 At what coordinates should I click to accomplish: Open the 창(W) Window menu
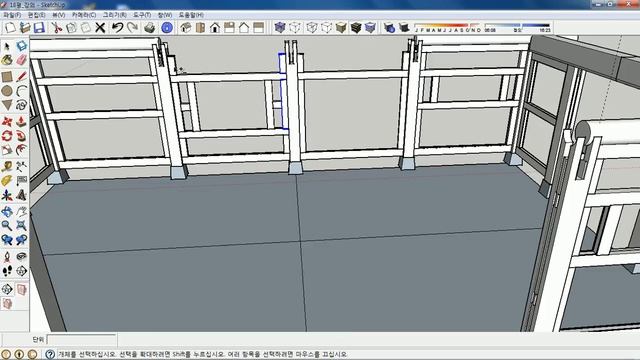(165, 15)
